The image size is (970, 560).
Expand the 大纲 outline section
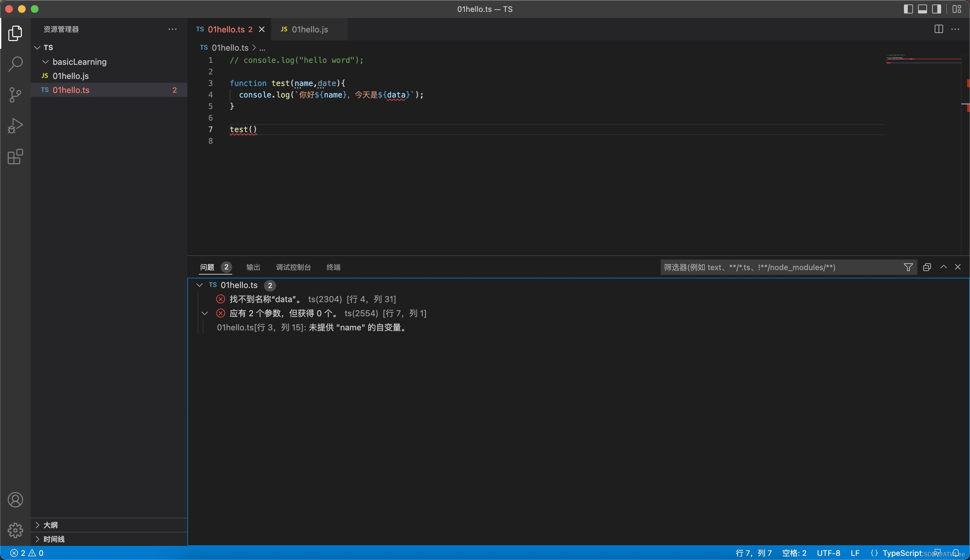pyautogui.click(x=109, y=525)
